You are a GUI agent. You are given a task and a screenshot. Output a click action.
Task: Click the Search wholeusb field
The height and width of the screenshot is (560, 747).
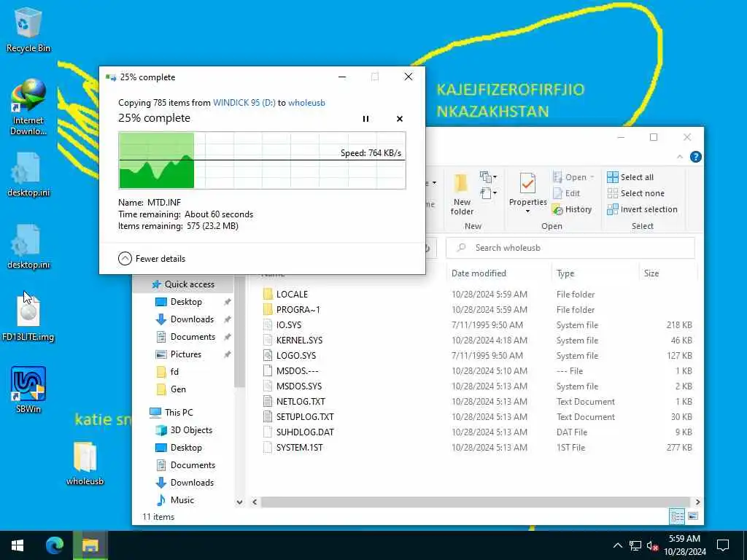tap(570, 248)
